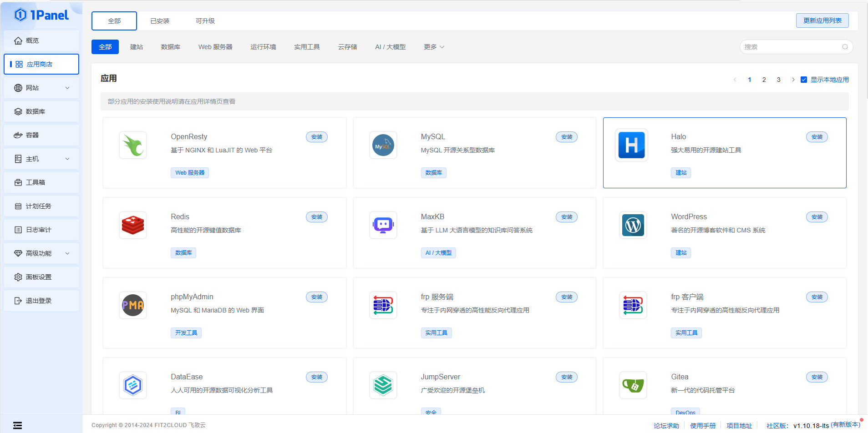Go to previous page arrow

(735, 80)
